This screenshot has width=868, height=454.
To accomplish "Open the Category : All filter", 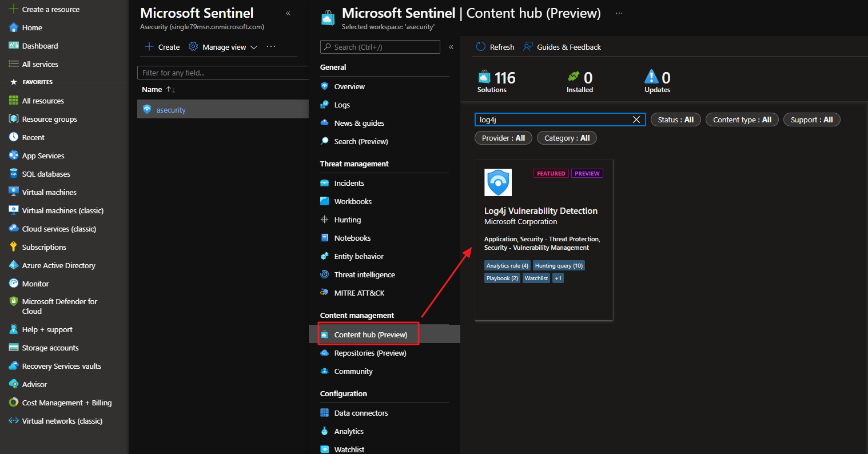I will click(x=567, y=138).
